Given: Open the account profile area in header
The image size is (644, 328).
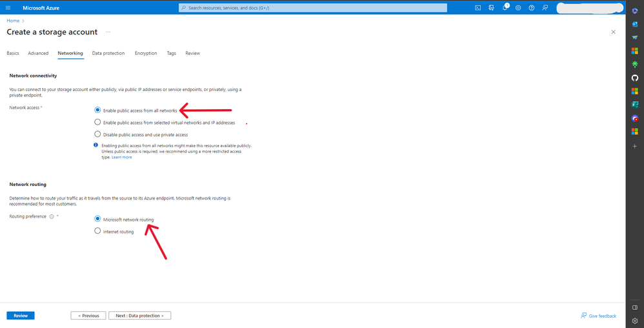Looking at the screenshot, I should 590,8.
